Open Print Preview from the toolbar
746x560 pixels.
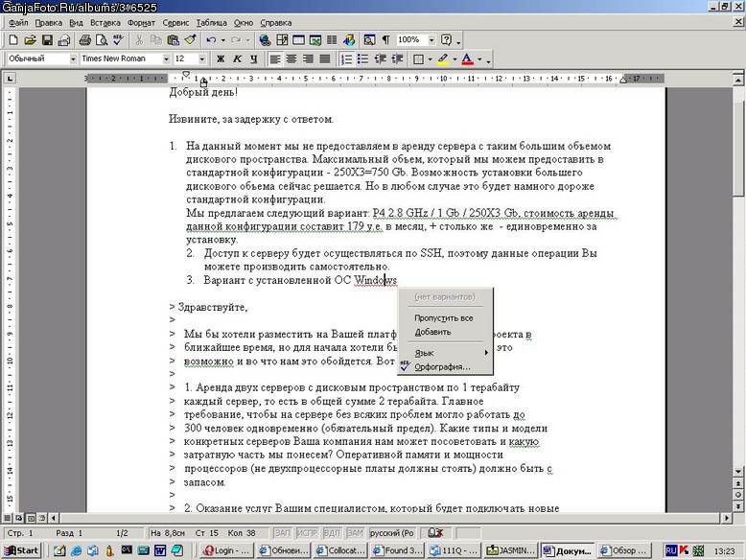[x=102, y=40]
